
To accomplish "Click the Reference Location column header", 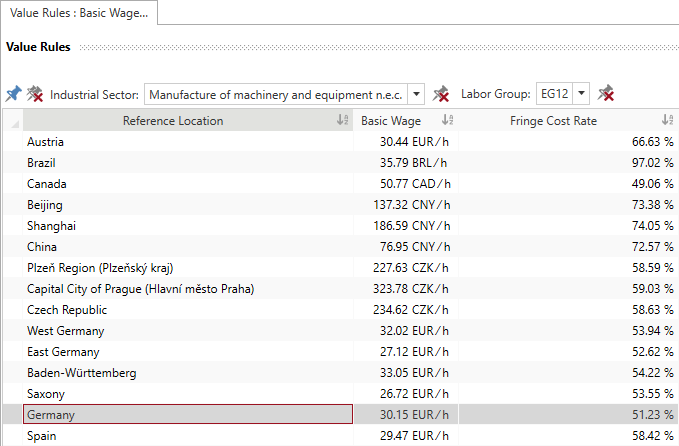I will tap(173, 121).
